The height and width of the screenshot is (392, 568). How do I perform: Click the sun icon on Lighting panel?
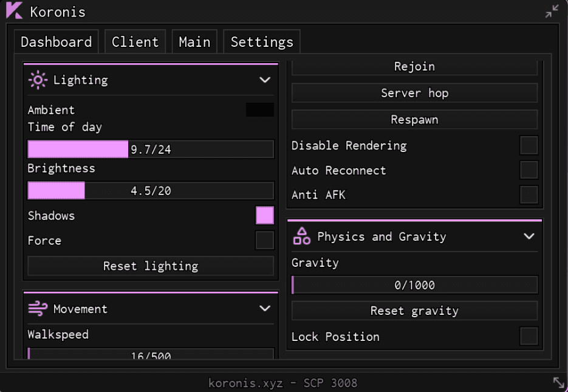pos(37,80)
